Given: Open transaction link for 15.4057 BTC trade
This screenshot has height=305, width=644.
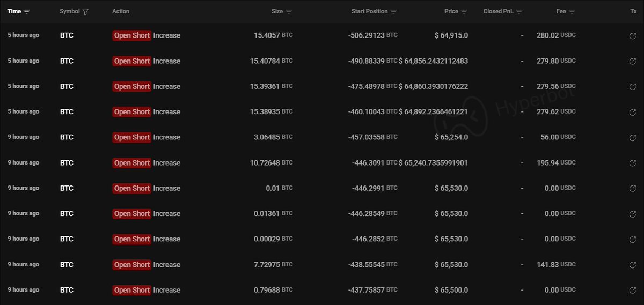Looking at the screenshot, I should coord(633,36).
